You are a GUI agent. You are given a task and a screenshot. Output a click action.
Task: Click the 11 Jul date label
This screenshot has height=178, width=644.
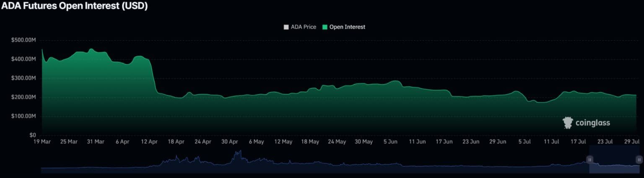coord(551,142)
